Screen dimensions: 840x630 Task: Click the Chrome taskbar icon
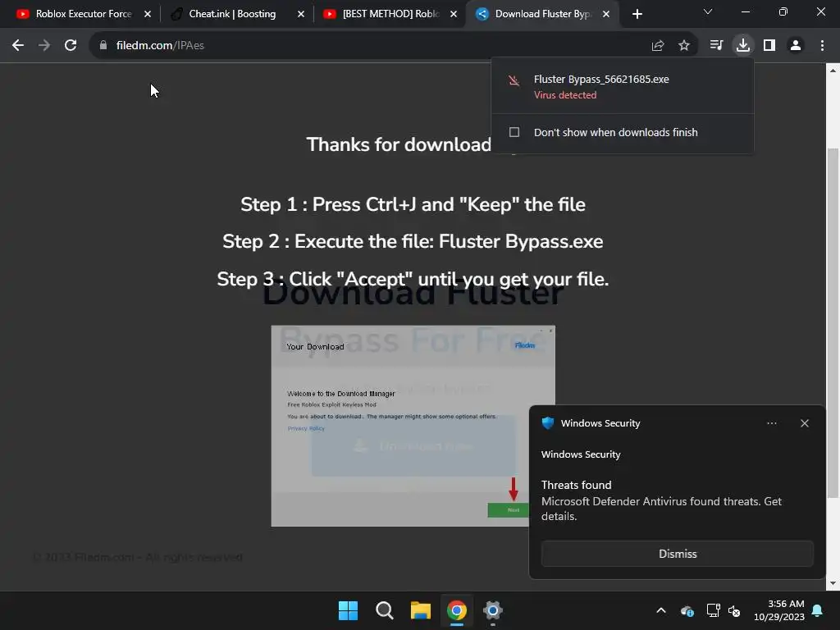tap(456, 610)
